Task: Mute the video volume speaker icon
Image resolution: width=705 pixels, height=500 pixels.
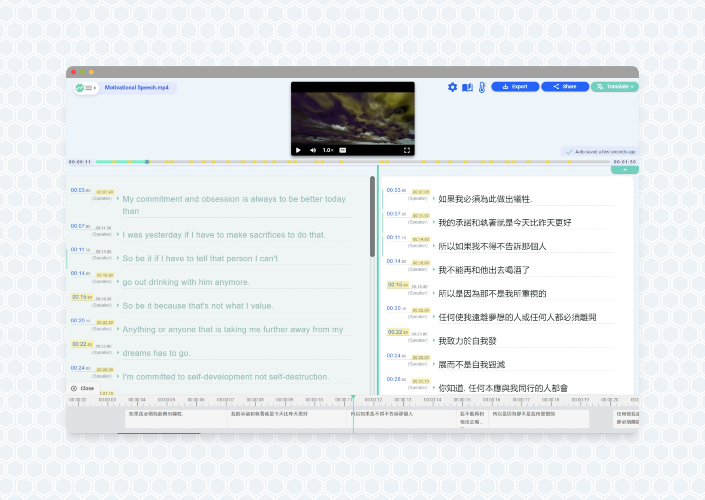Action: tap(313, 150)
